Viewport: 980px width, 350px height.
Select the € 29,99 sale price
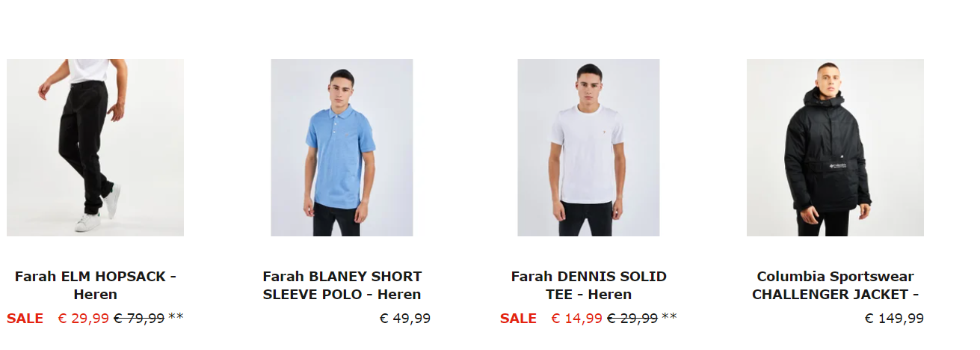coord(83,319)
